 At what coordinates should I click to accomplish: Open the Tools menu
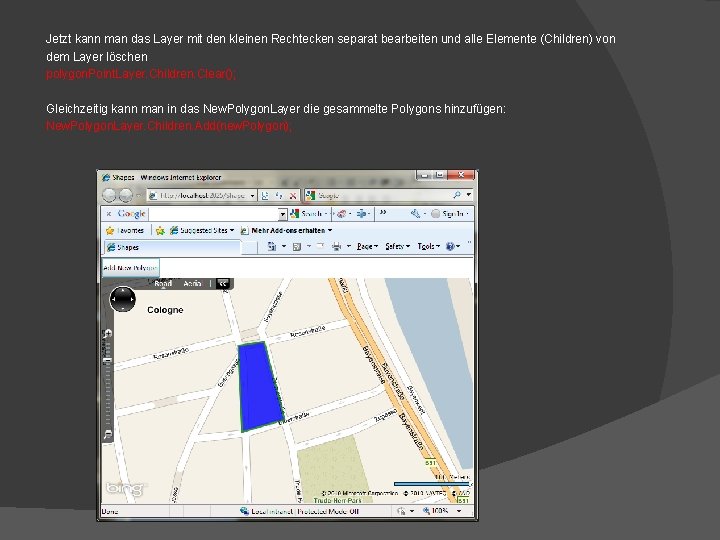pyautogui.click(x=428, y=247)
